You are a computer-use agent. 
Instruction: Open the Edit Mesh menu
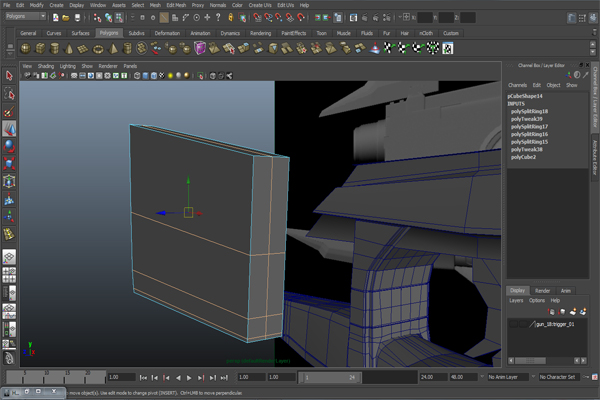[176, 5]
